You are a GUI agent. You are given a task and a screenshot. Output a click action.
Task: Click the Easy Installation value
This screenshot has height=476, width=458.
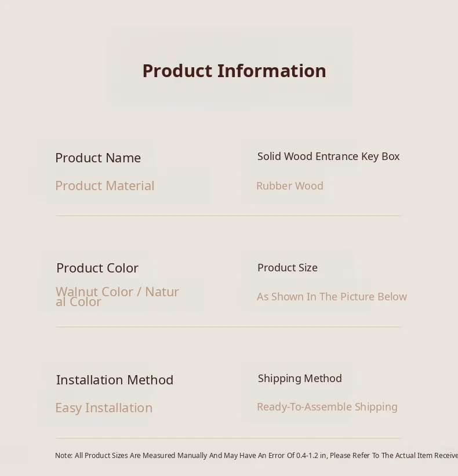(104, 408)
